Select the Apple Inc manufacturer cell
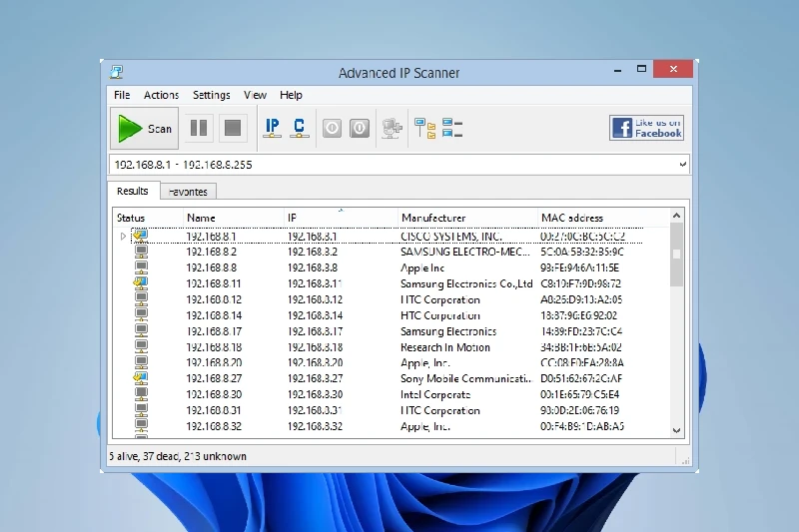 pyautogui.click(x=422, y=267)
